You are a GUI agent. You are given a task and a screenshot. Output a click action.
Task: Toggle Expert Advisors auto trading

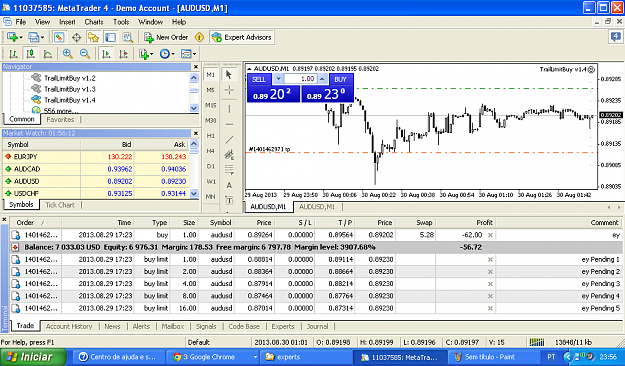[242, 37]
